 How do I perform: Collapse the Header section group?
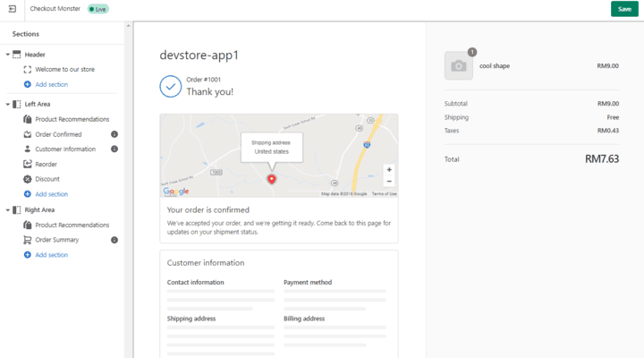point(7,55)
